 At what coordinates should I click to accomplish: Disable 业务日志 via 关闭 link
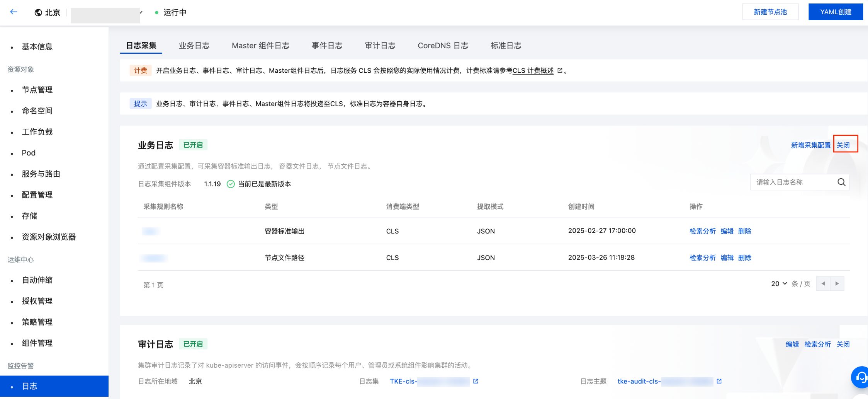[x=843, y=145]
